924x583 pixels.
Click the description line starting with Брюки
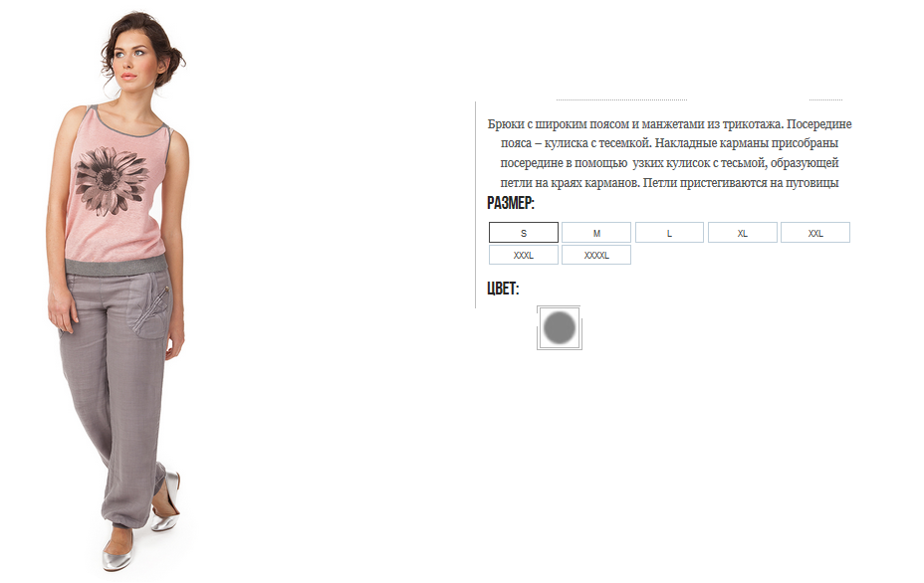[x=669, y=124]
